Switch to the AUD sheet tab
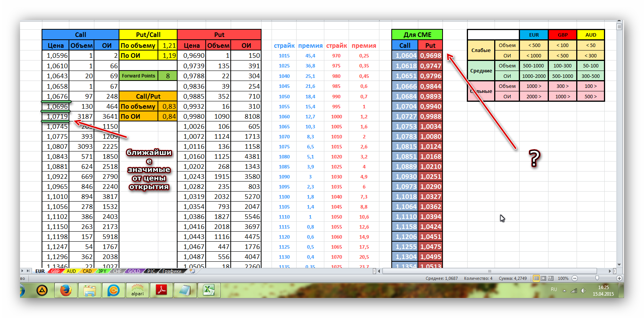The height and width of the screenshot is (318, 644). (71, 271)
